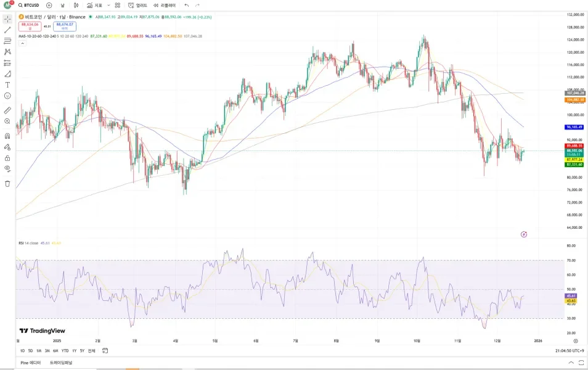Add a symbol to compare with the plus icon

49,6
